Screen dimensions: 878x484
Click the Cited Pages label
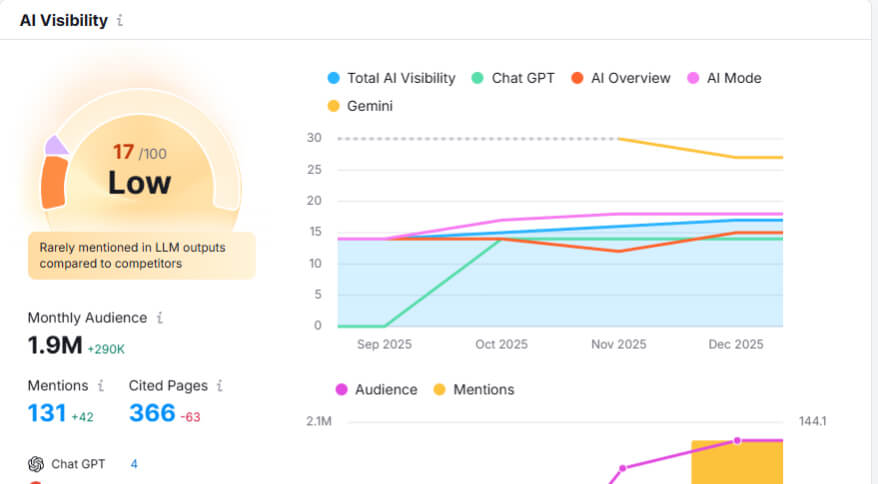click(x=168, y=385)
